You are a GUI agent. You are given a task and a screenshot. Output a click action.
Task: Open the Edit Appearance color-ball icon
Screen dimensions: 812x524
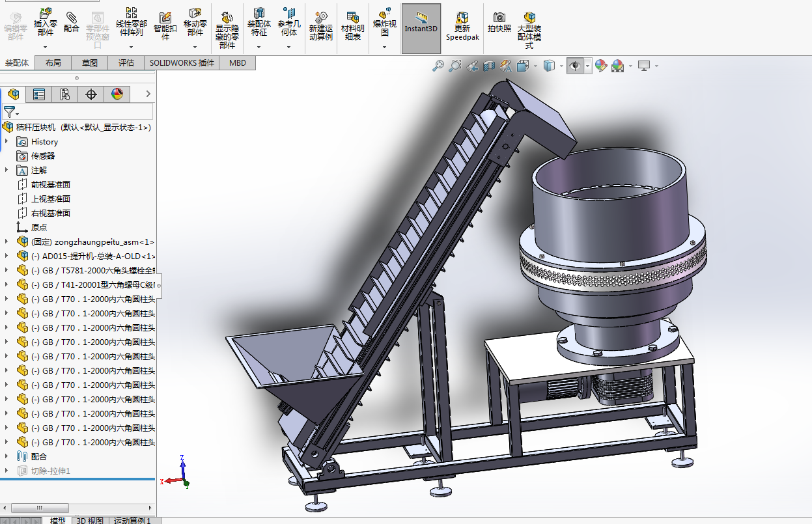[x=600, y=66]
